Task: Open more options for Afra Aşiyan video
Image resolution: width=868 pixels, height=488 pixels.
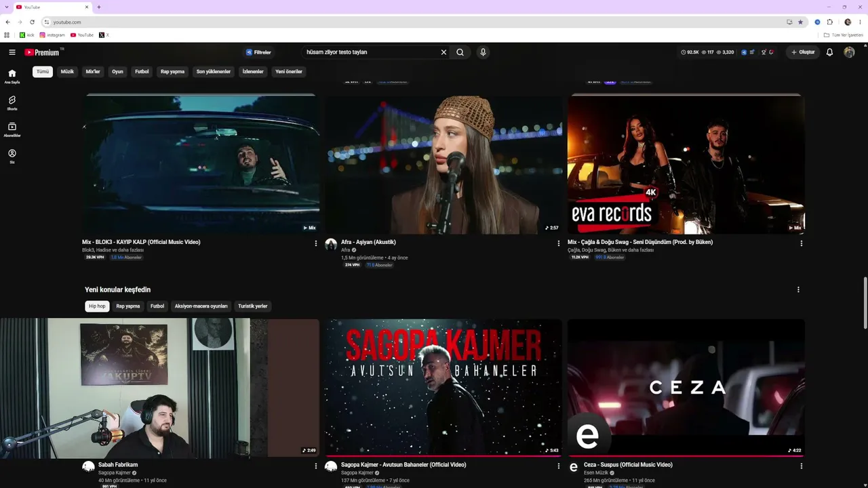Action: (559, 243)
